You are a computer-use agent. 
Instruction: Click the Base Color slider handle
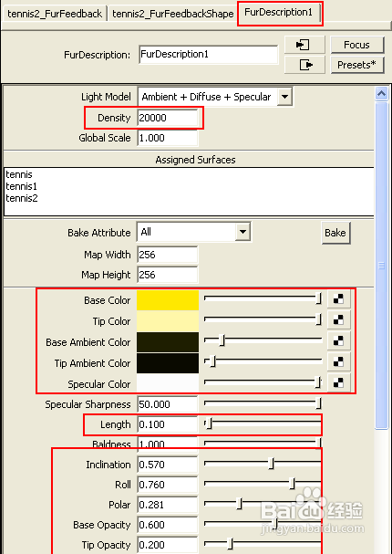click(x=318, y=298)
